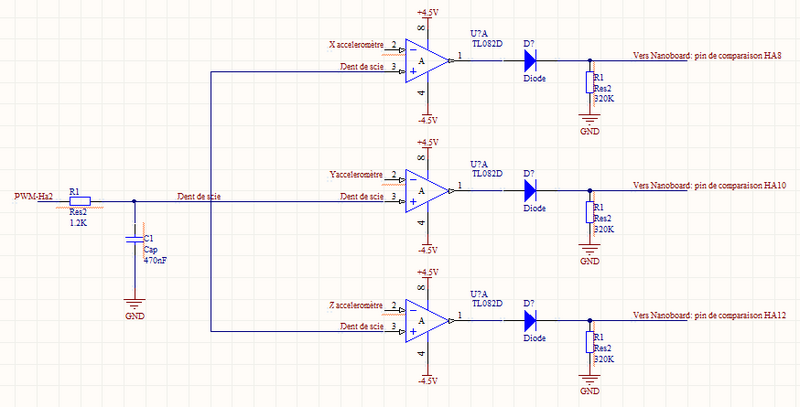Click the GND symbol under the HA12 resistor
This screenshot has width=800, height=407.
coord(588,381)
